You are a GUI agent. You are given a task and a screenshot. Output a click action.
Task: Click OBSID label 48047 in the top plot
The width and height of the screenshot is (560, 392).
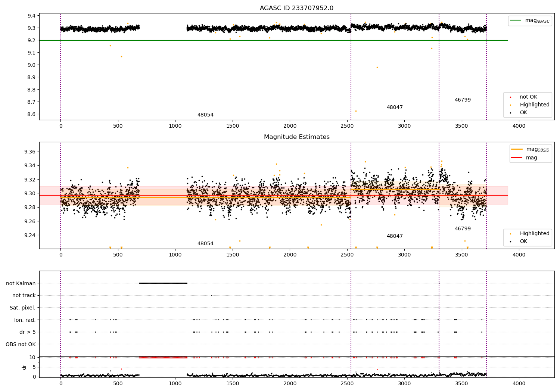click(x=395, y=108)
